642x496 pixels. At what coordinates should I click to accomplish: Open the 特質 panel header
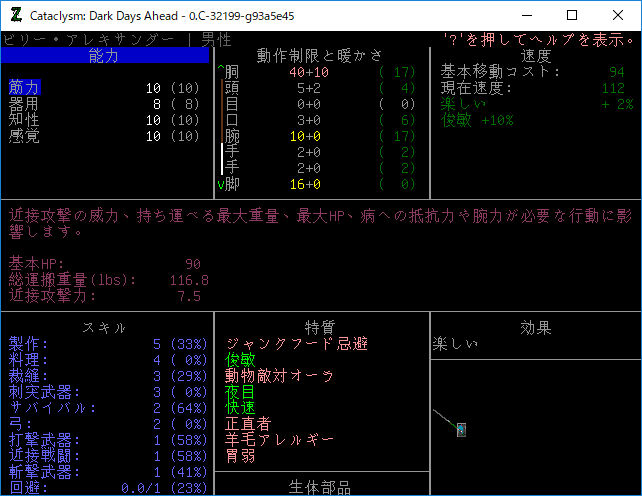pos(320,328)
